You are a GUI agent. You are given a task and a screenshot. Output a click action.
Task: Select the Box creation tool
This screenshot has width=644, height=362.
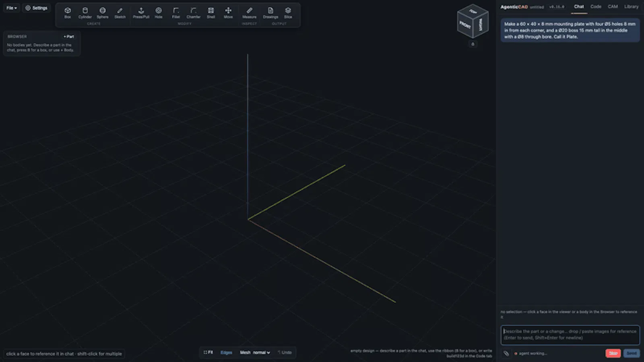pyautogui.click(x=68, y=13)
